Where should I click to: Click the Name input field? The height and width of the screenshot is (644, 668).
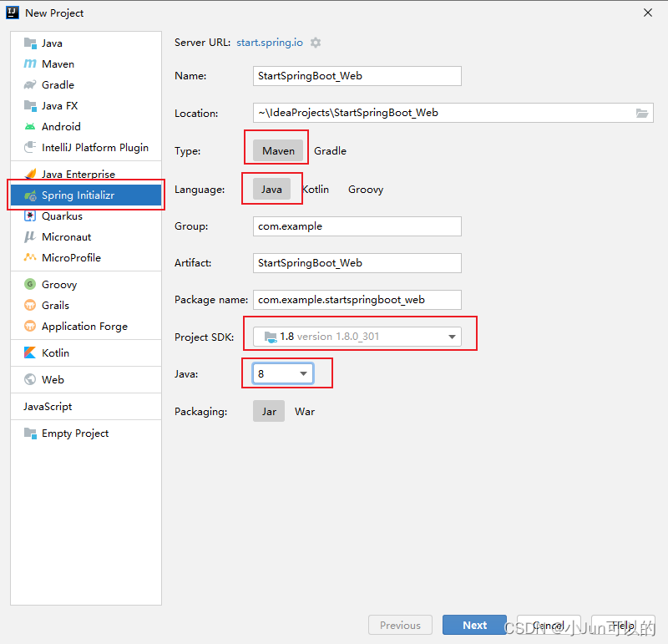coord(357,76)
